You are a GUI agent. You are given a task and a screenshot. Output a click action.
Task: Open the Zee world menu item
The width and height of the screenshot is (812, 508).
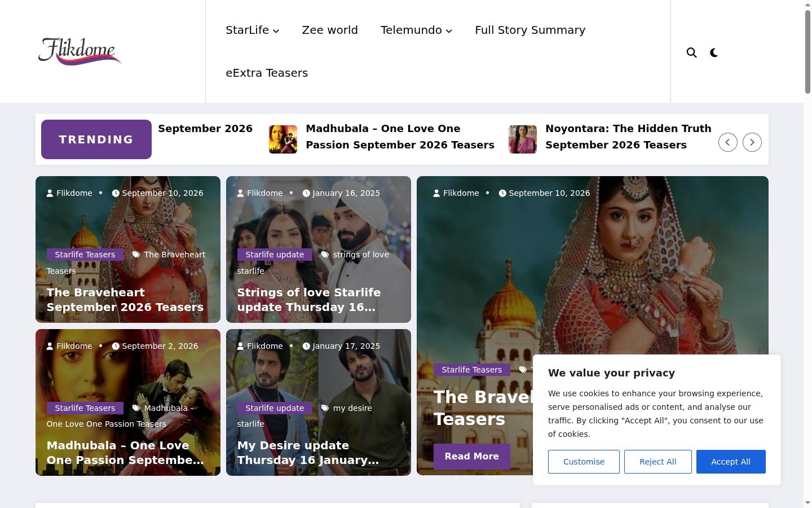330,30
